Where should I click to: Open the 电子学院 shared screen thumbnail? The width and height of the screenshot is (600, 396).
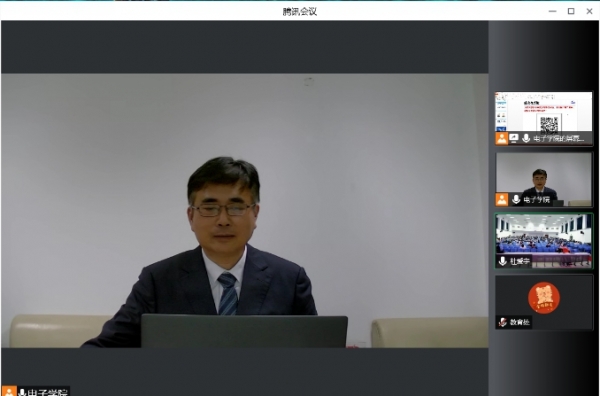[x=544, y=118]
